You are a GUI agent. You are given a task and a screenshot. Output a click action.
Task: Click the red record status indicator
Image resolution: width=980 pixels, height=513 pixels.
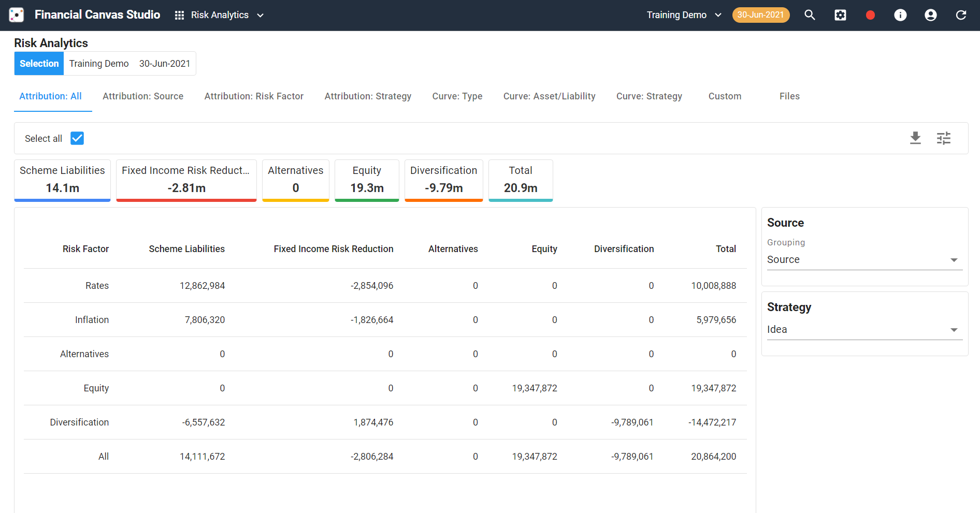pos(870,15)
